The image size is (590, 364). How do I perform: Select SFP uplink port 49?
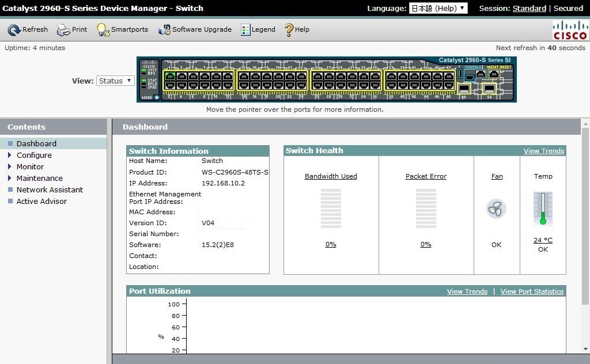464,89
